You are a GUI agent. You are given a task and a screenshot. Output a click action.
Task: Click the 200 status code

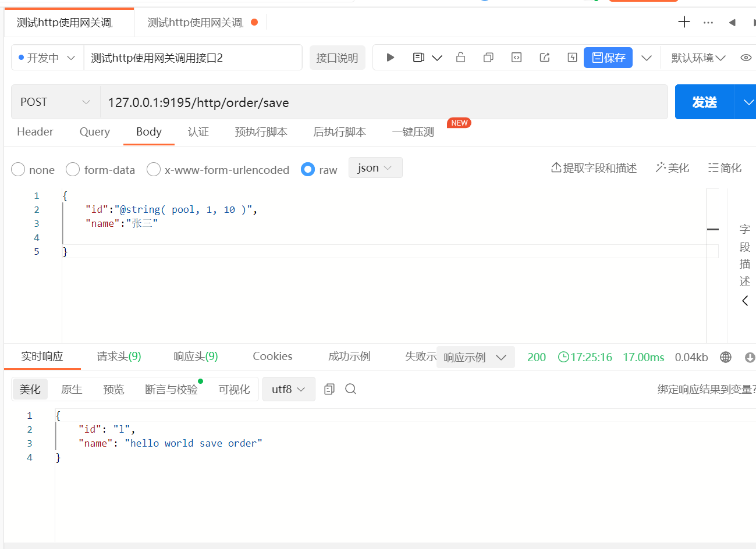537,357
